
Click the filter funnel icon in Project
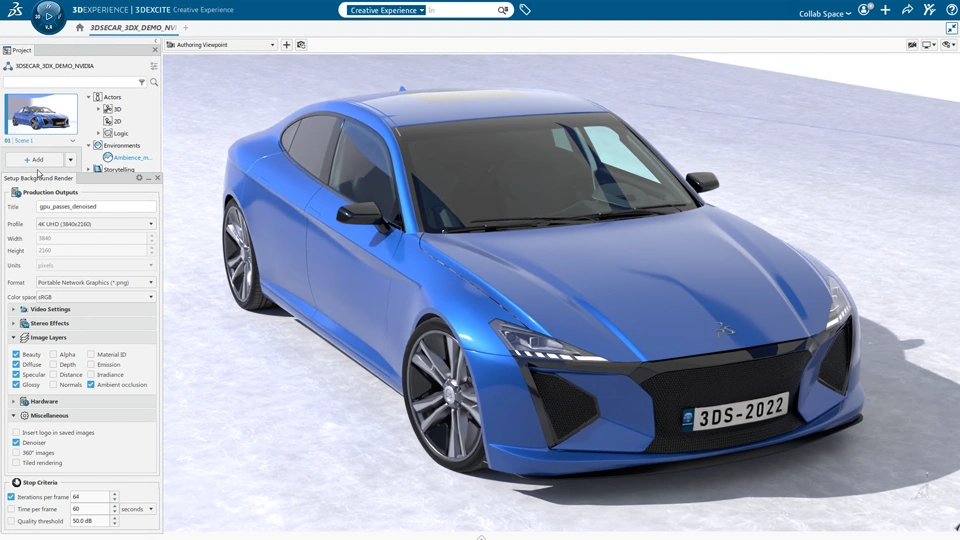(x=142, y=82)
